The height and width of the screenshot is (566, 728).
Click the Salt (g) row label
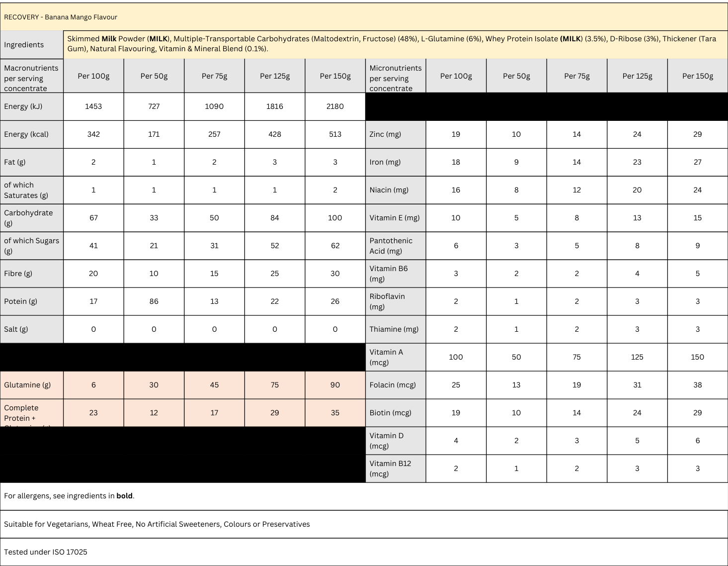coord(16,329)
